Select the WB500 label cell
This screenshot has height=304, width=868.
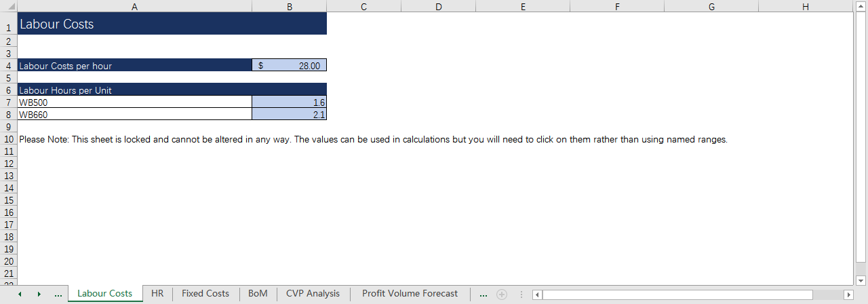click(x=134, y=102)
